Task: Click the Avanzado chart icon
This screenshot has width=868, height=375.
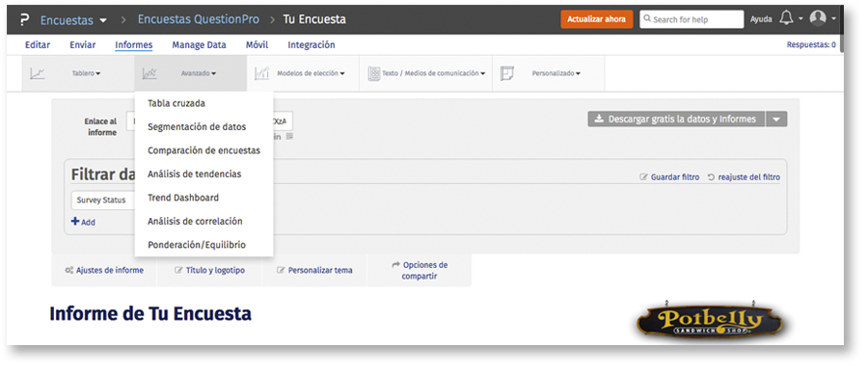Action: pyautogui.click(x=149, y=73)
